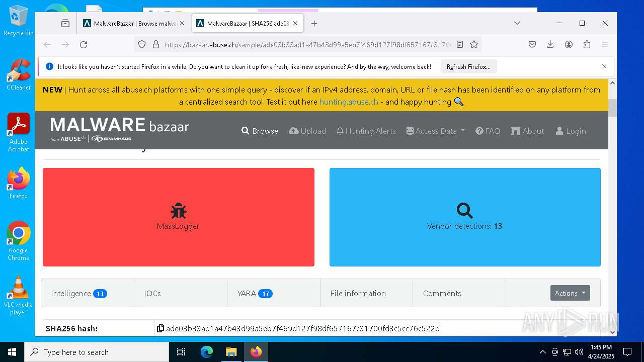
Task: Click the vendor detections magnifier icon
Action: 464,211
